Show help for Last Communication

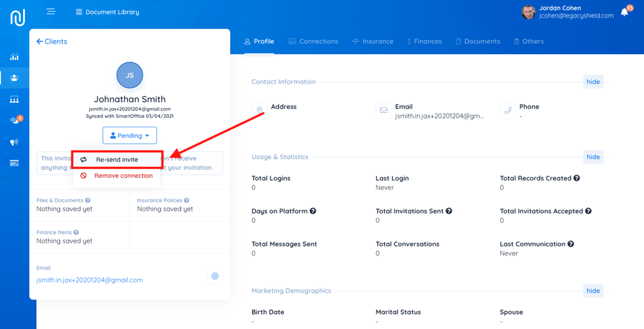pos(570,244)
